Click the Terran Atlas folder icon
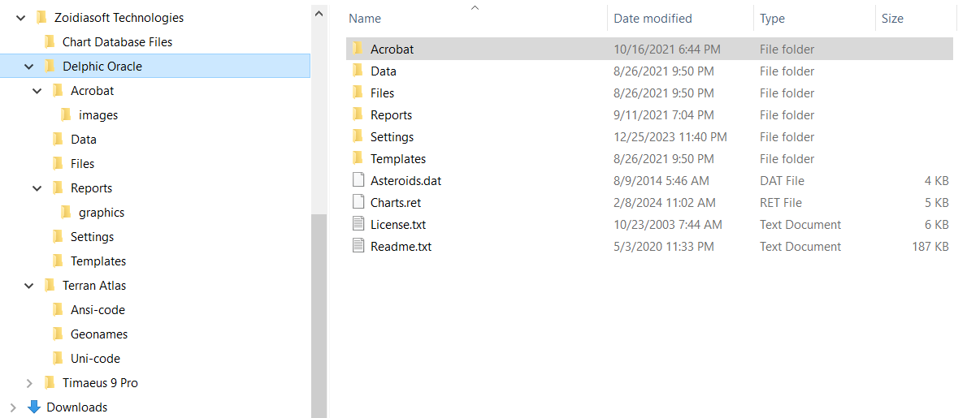Screen dimensions: 980x418 point(50,285)
